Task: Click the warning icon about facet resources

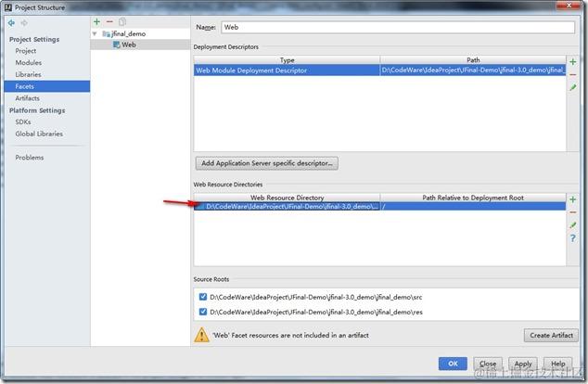Action: pyautogui.click(x=202, y=335)
